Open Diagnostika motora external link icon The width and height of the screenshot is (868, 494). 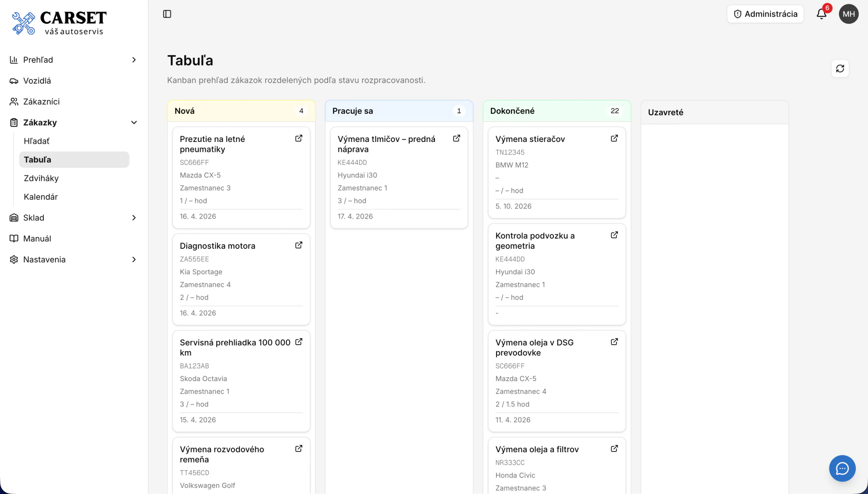click(x=299, y=245)
